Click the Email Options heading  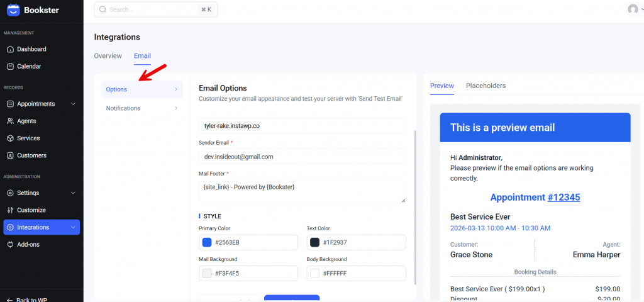(x=223, y=88)
